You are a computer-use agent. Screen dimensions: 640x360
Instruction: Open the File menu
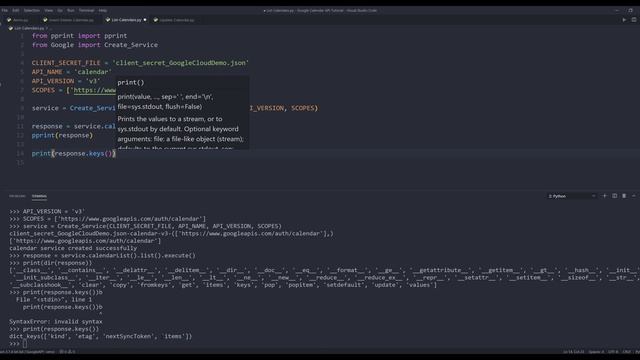pos(5,10)
